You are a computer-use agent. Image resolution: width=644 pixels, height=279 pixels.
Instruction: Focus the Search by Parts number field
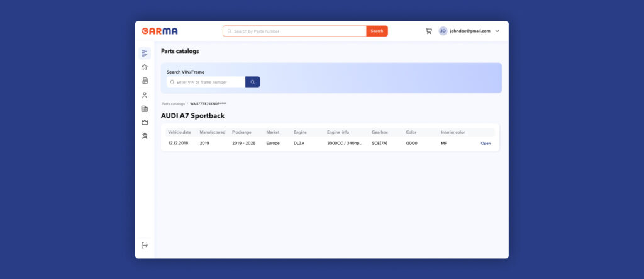click(x=296, y=31)
